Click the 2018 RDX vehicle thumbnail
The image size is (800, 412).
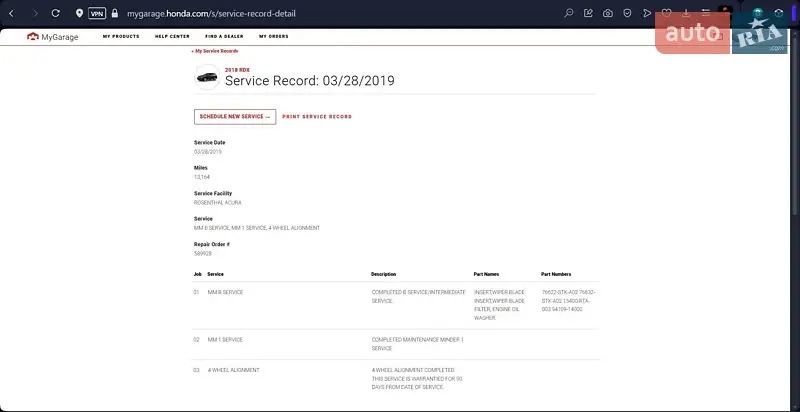pyautogui.click(x=207, y=77)
